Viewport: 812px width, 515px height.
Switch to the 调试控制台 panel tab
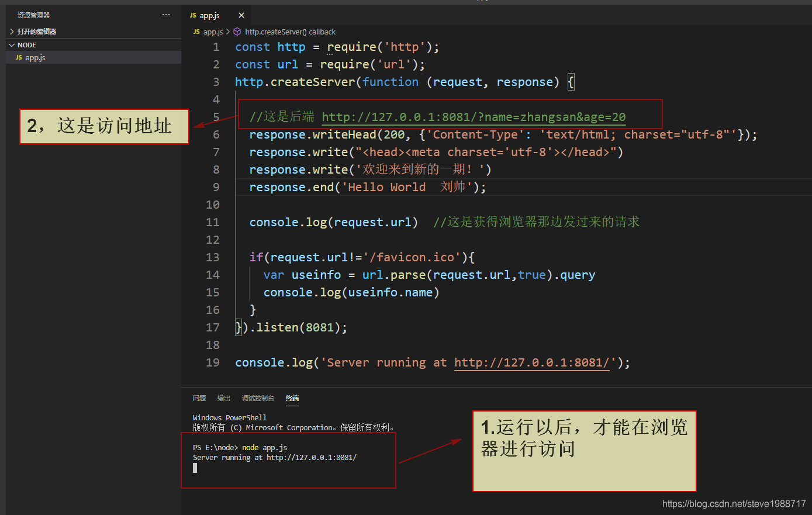258,398
